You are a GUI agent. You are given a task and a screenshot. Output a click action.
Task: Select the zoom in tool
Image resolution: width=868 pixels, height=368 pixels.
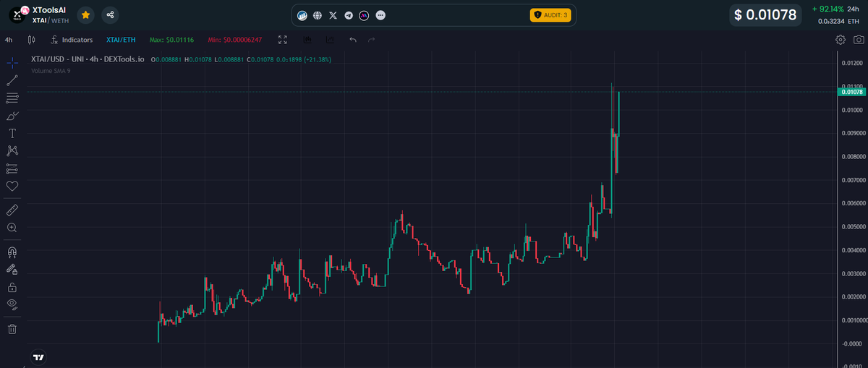tap(12, 228)
